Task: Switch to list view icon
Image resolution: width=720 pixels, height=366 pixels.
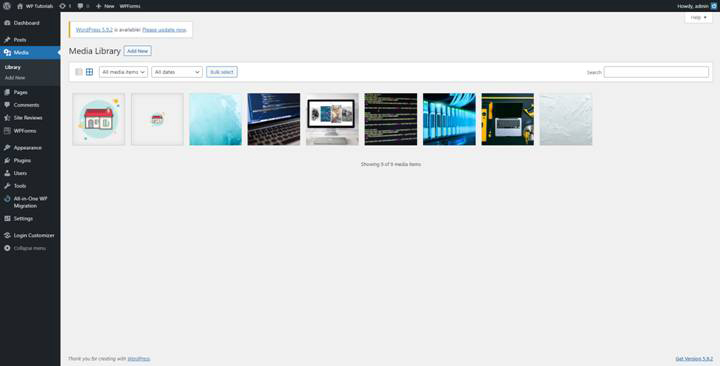Action: tap(79, 72)
